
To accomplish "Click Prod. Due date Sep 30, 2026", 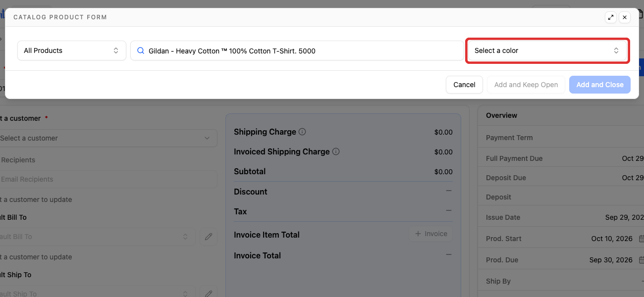I will 611,260.
